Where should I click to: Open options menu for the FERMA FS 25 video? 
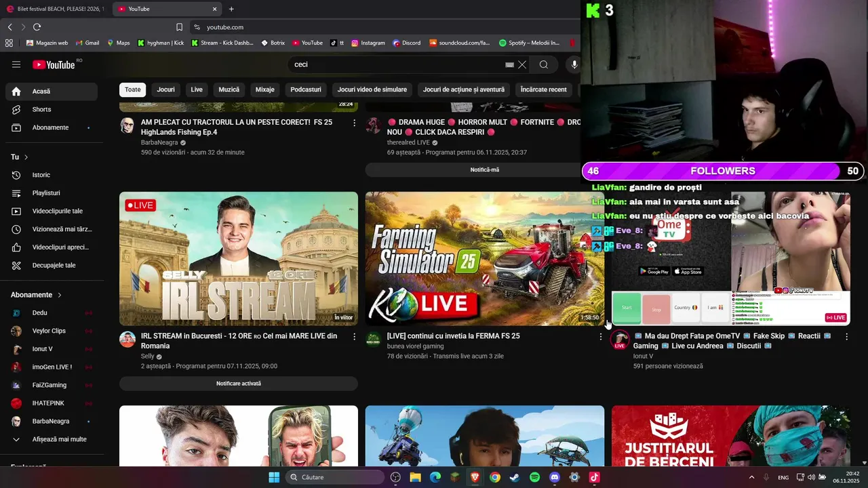tap(600, 336)
